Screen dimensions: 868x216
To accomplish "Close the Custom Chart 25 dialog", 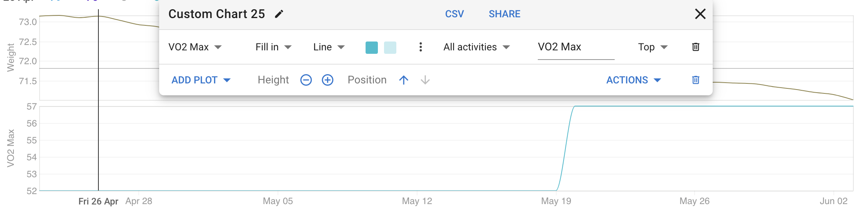I will (x=700, y=14).
